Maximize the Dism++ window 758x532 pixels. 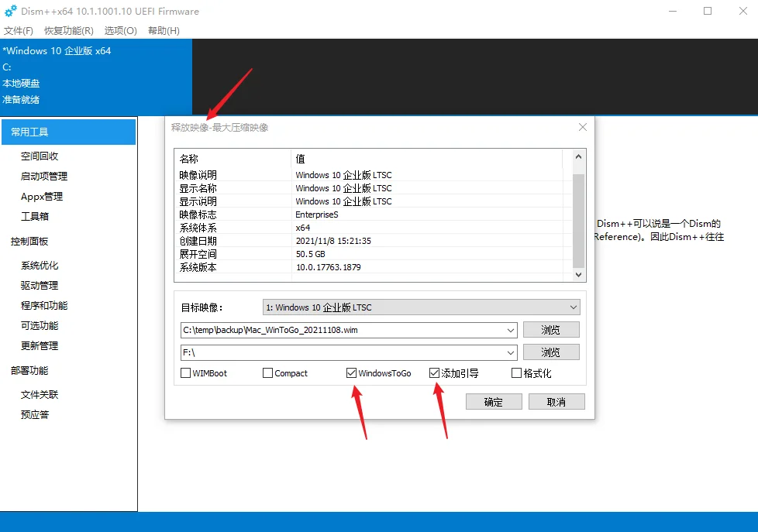708,11
